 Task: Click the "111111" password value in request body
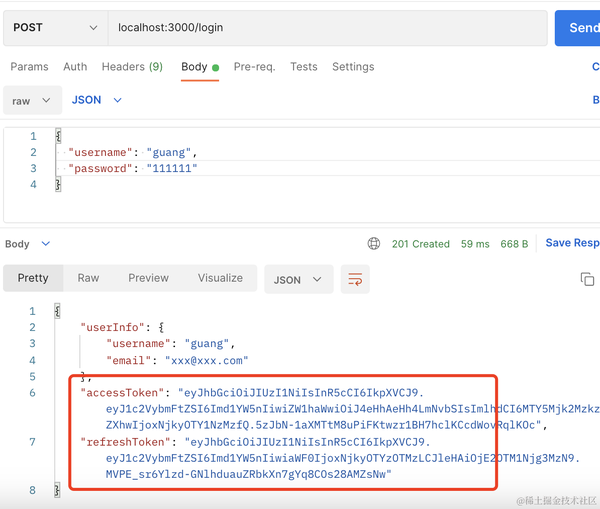(x=172, y=168)
